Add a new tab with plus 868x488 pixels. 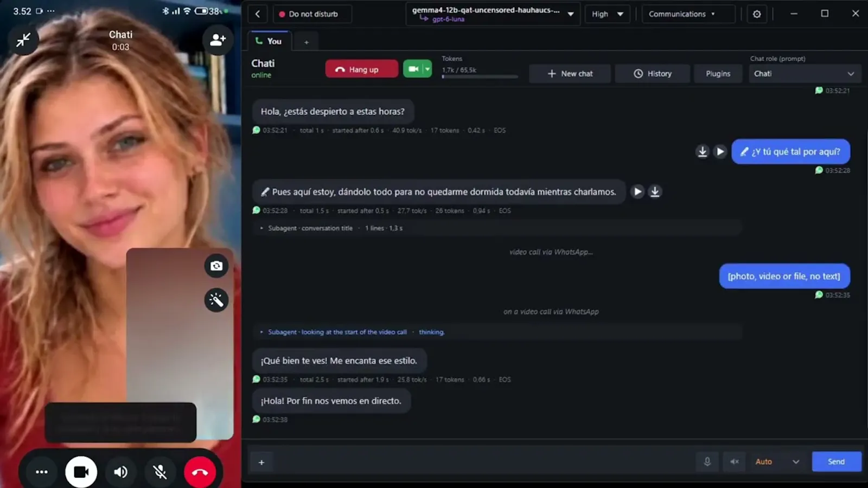pos(307,42)
